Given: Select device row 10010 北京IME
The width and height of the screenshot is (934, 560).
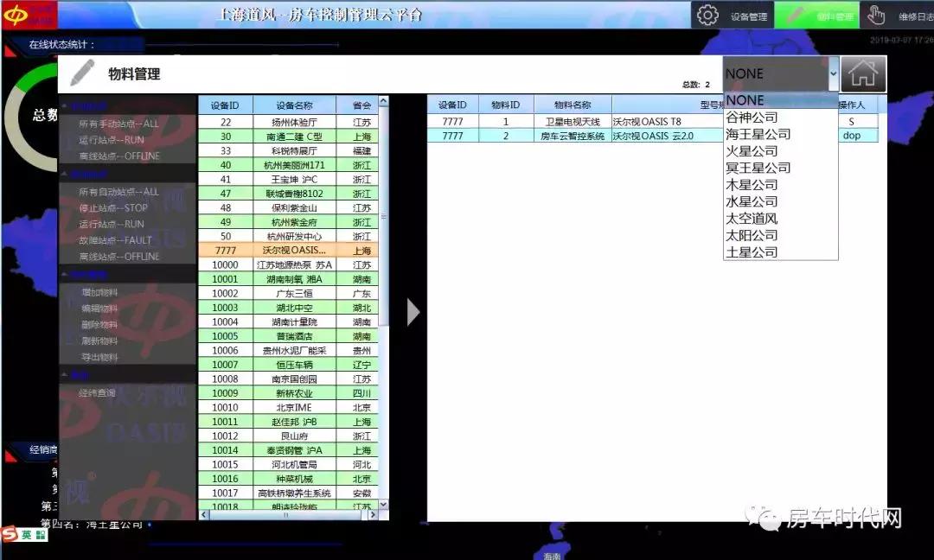Looking at the screenshot, I should (x=288, y=408).
